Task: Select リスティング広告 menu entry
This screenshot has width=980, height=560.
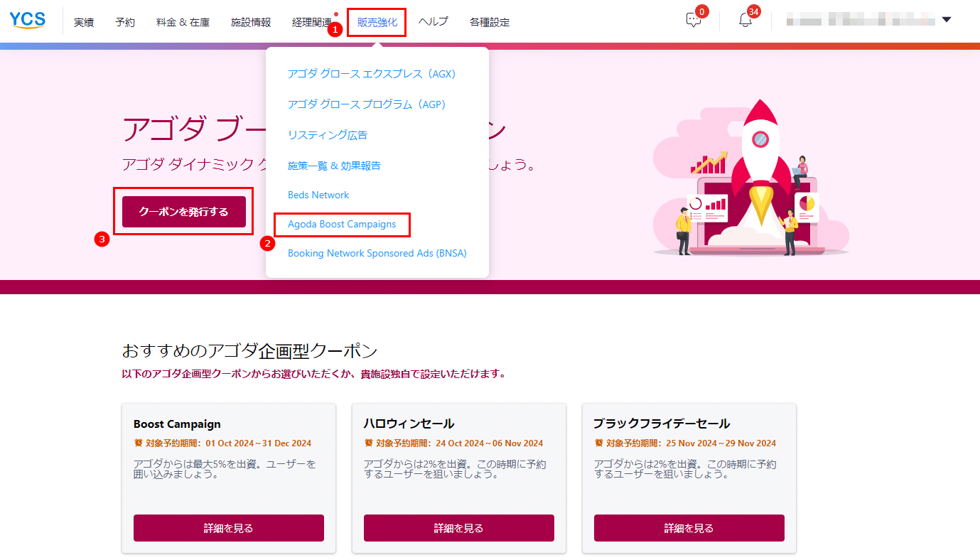Action: (328, 135)
